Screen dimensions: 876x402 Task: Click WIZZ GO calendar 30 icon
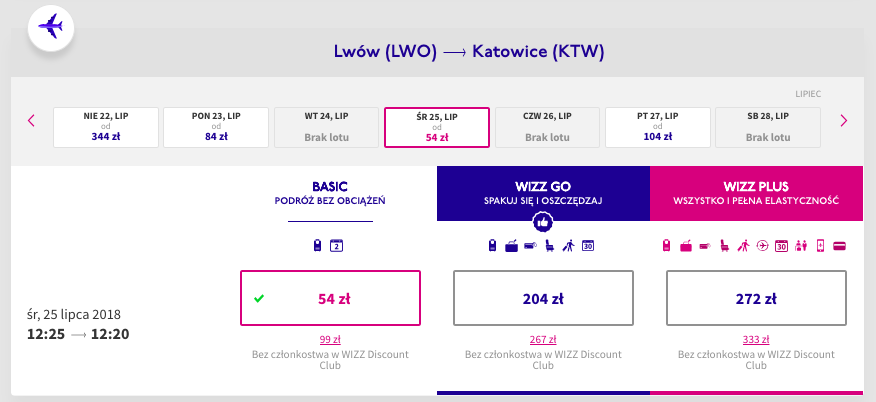pos(588,246)
